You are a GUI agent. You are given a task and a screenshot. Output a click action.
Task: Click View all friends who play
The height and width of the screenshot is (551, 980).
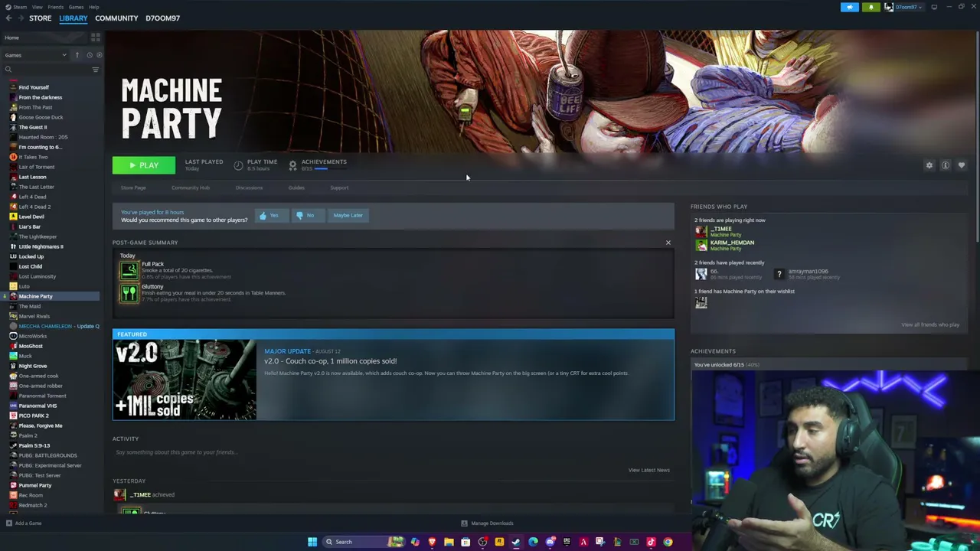[x=930, y=324]
